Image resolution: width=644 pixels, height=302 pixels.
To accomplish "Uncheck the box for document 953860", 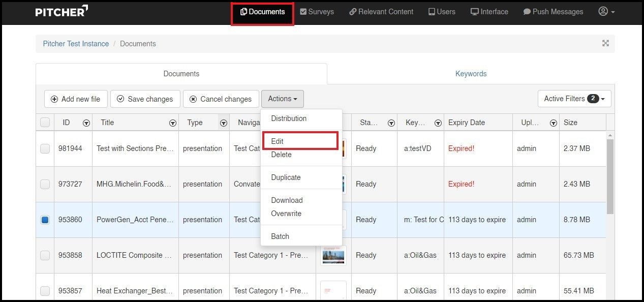I will click(45, 220).
